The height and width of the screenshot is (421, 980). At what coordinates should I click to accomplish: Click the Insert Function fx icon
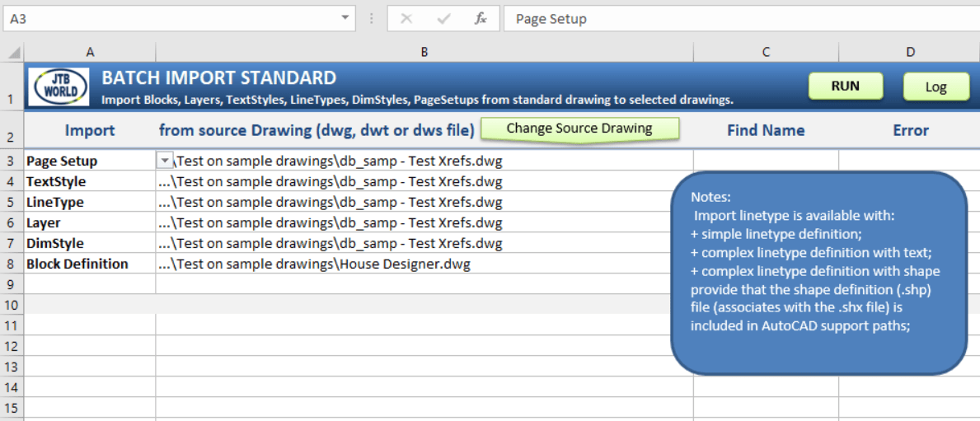(x=481, y=19)
